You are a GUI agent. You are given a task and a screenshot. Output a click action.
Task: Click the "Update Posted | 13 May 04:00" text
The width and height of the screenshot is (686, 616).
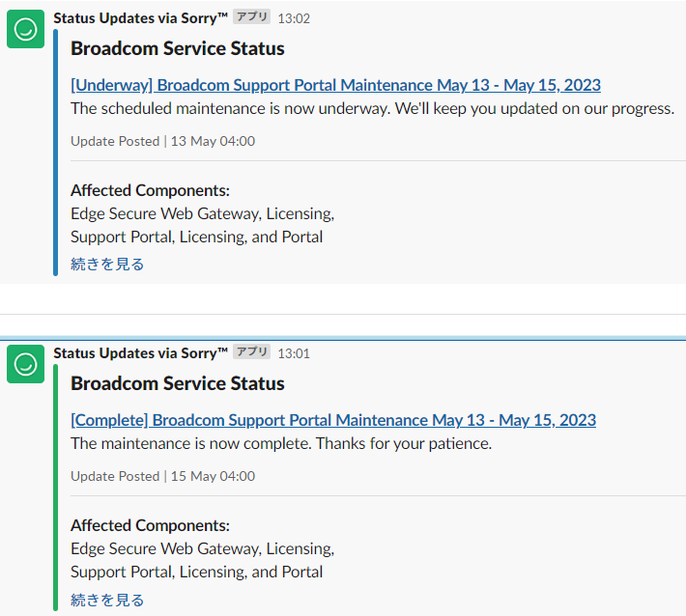point(162,141)
